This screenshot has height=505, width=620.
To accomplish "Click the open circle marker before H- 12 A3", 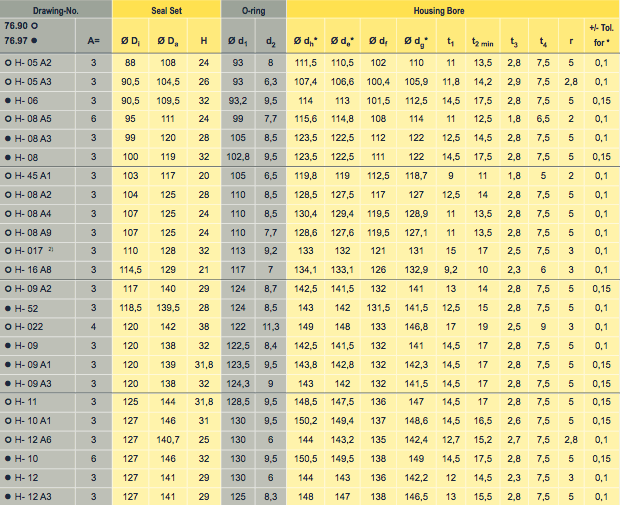I will [x=8, y=496].
